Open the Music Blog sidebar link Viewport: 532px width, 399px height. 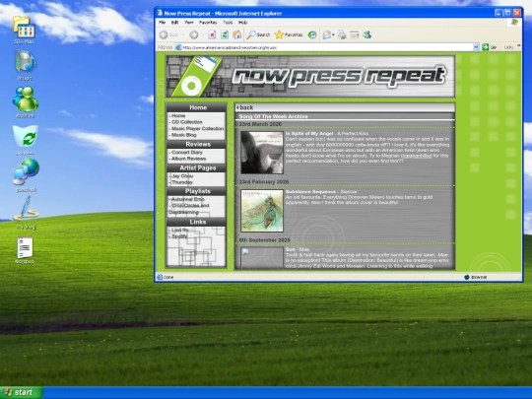pos(183,135)
